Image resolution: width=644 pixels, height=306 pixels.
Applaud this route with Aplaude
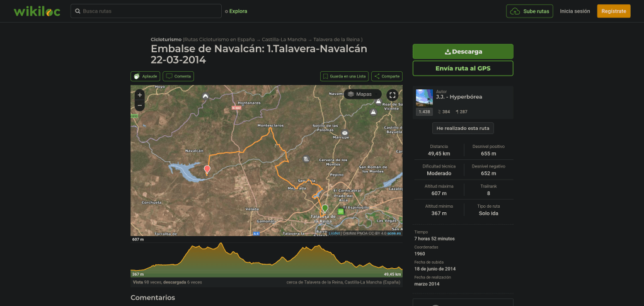tap(146, 76)
